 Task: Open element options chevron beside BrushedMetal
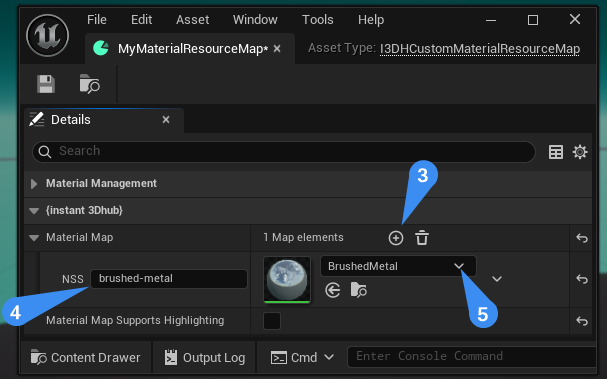[497, 279]
